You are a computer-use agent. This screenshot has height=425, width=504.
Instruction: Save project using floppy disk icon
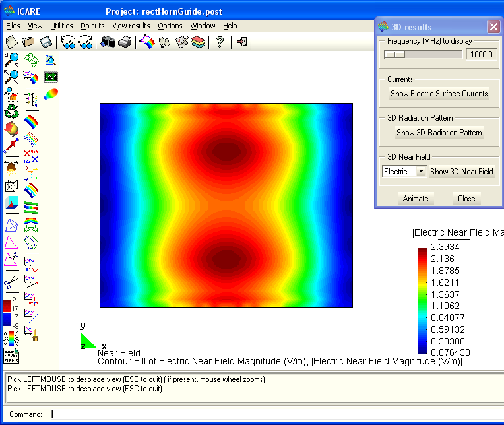[46, 42]
